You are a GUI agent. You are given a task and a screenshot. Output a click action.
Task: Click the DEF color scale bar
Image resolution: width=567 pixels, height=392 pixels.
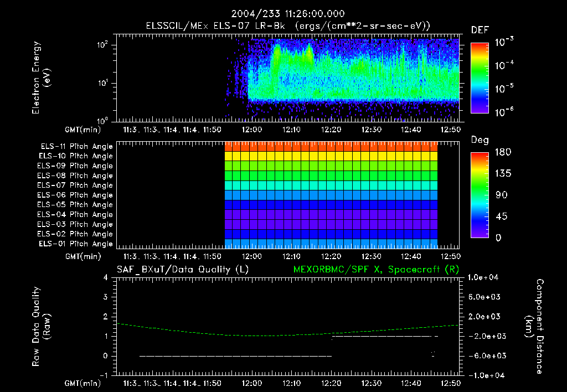[x=479, y=78]
